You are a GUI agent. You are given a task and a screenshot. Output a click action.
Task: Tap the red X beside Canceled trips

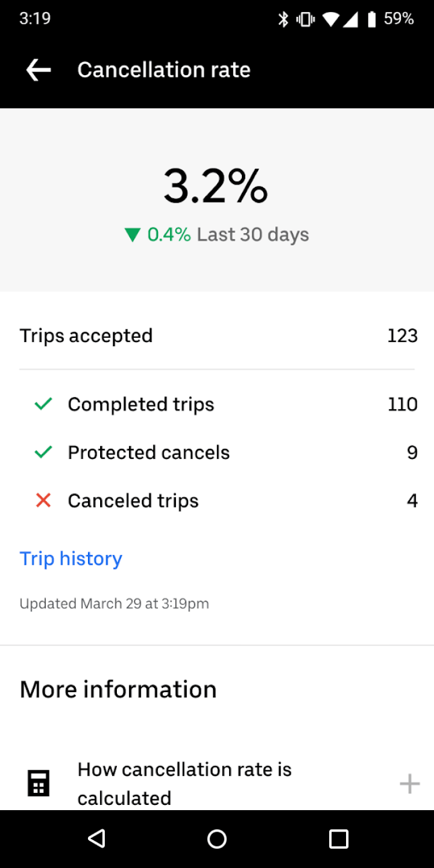[x=43, y=501]
